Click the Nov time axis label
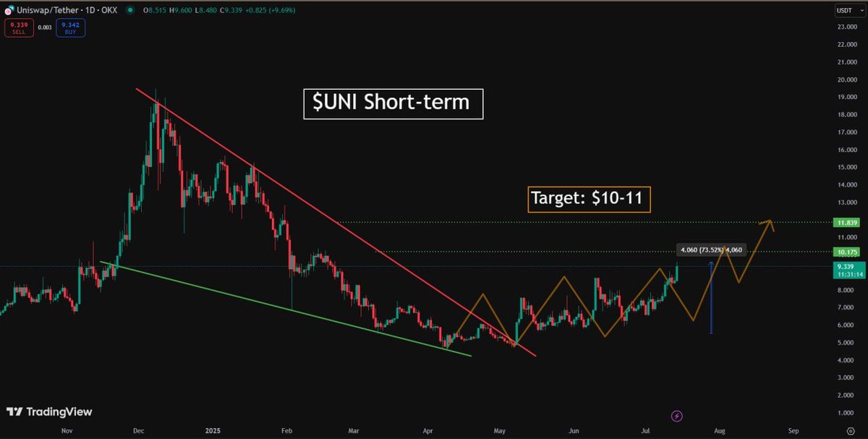868x439 pixels. pos(67,430)
